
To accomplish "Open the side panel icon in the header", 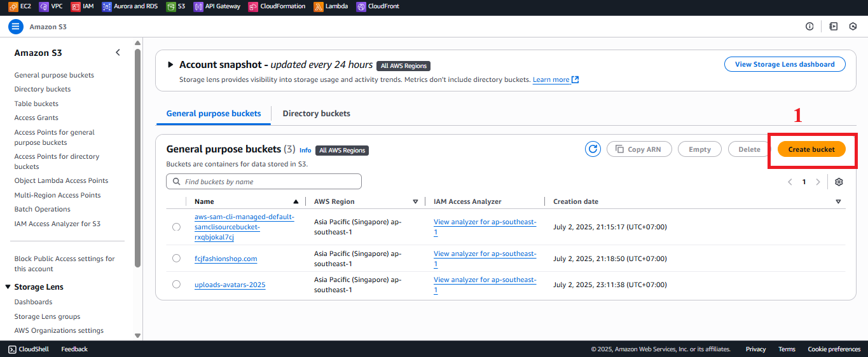I will point(834,27).
